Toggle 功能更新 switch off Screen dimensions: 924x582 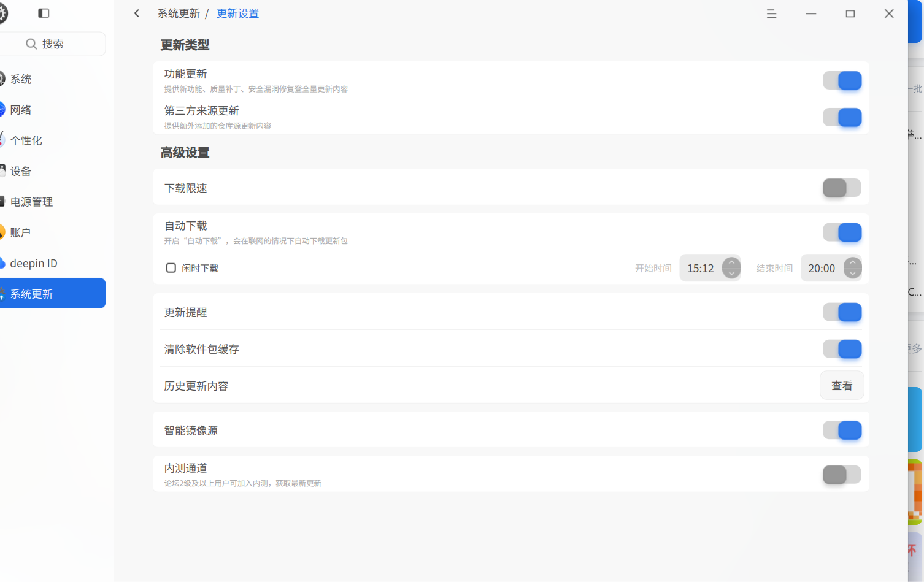coord(842,80)
